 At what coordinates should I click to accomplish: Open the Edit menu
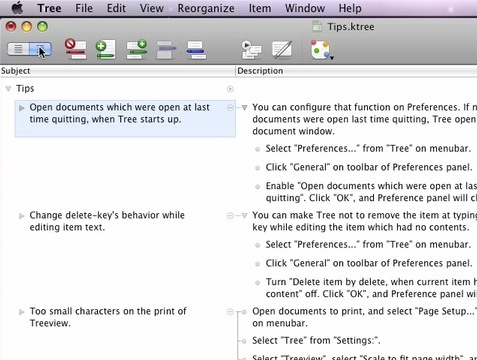tap(116, 8)
